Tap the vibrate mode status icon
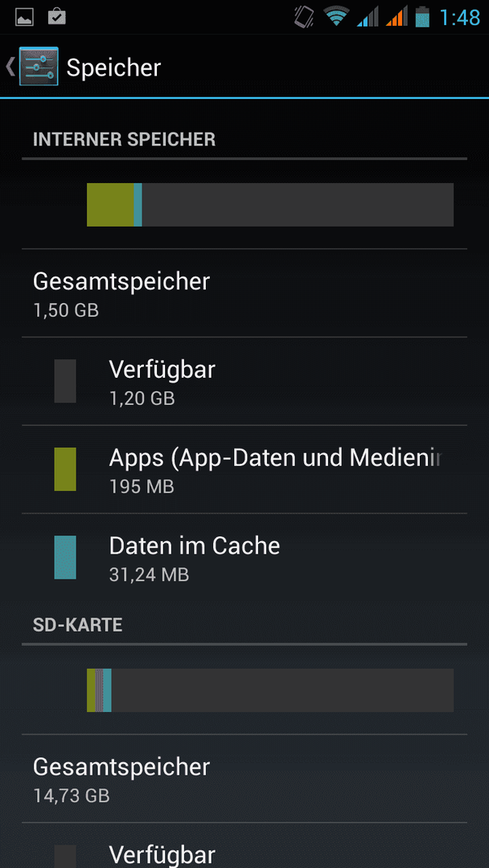489x868 pixels. [304, 17]
